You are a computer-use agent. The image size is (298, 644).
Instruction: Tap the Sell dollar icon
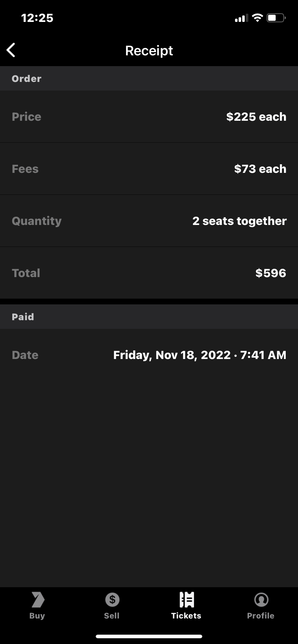112,599
